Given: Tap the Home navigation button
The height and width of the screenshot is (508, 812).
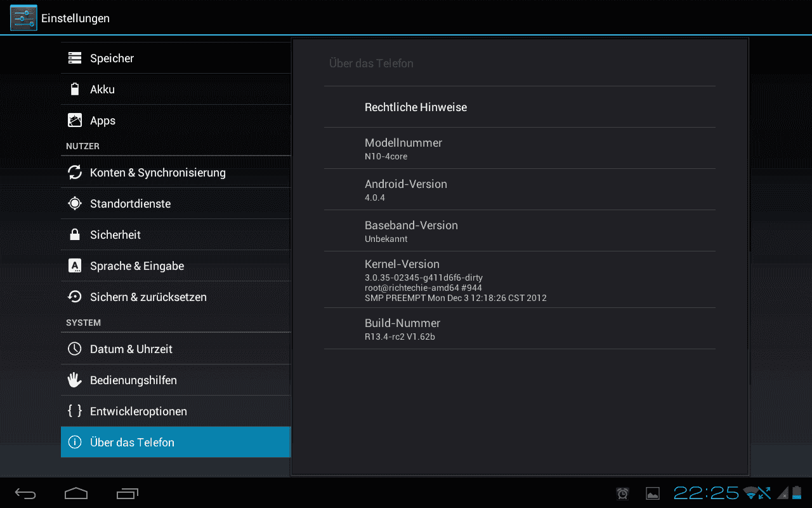Looking at the screenshot, I should 76,493.
